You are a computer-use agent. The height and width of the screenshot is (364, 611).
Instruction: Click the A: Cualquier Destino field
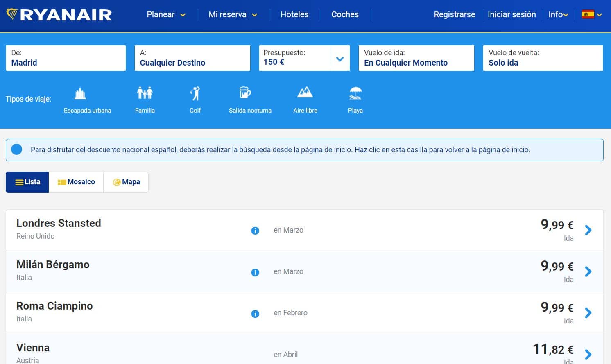[x=192, y=58]
